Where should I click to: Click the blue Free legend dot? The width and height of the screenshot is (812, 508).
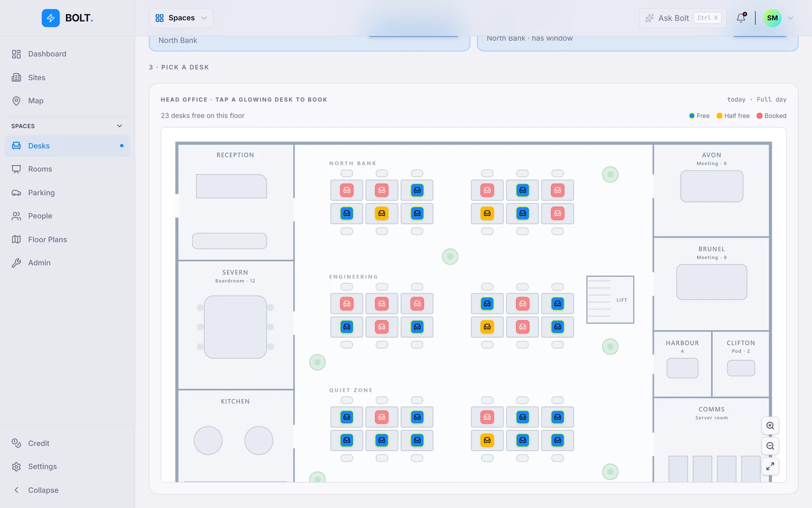[x=692, y=116]
